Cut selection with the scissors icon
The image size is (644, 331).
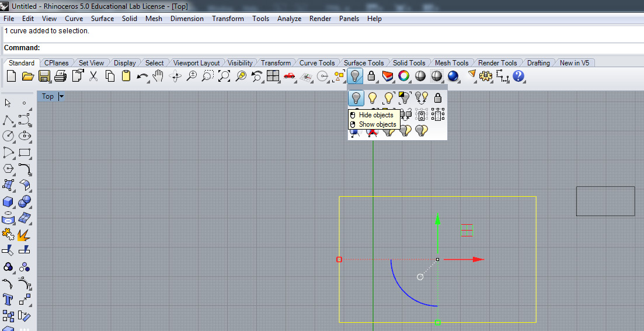pos(93,76)
